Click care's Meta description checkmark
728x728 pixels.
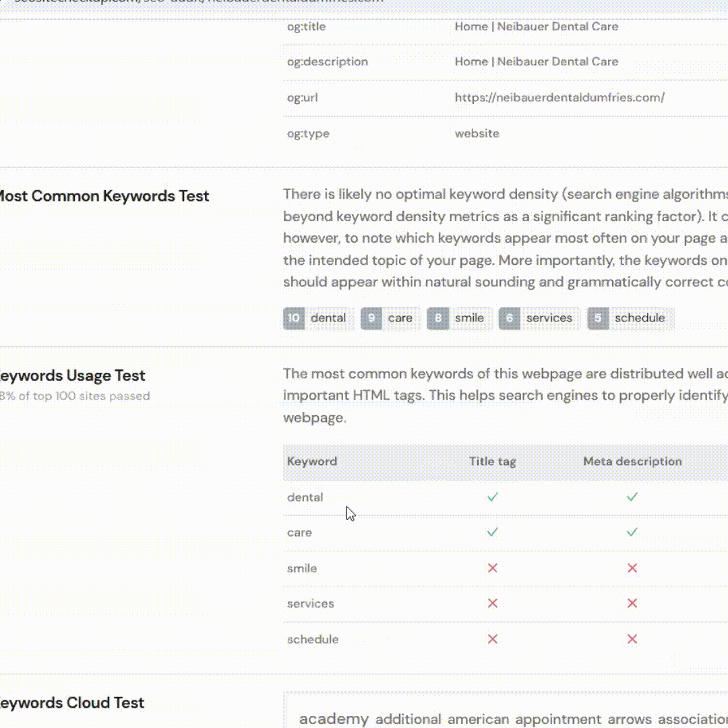pos(632,532)
